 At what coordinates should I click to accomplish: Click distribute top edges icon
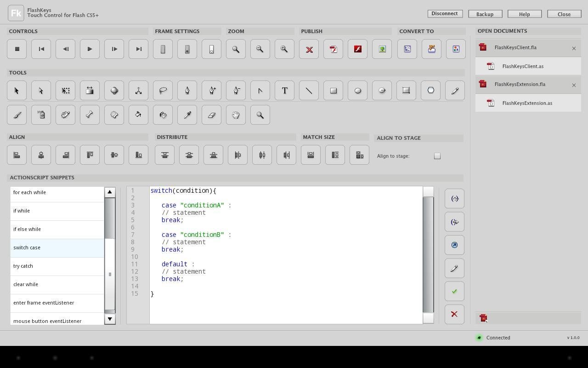tap(165, 155)
